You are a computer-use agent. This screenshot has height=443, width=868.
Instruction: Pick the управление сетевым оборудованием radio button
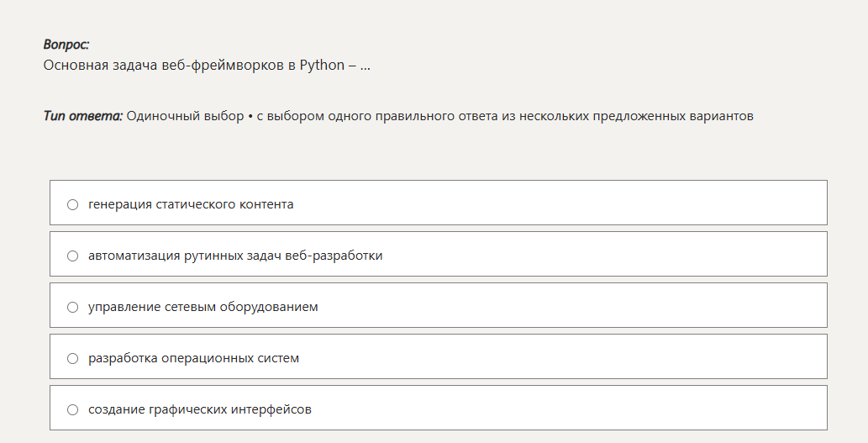(x=72, y=307)
